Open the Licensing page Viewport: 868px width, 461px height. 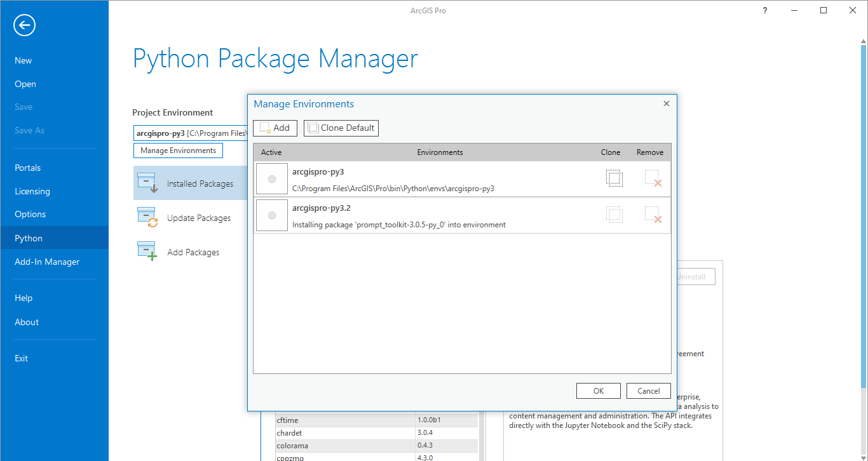32,191
